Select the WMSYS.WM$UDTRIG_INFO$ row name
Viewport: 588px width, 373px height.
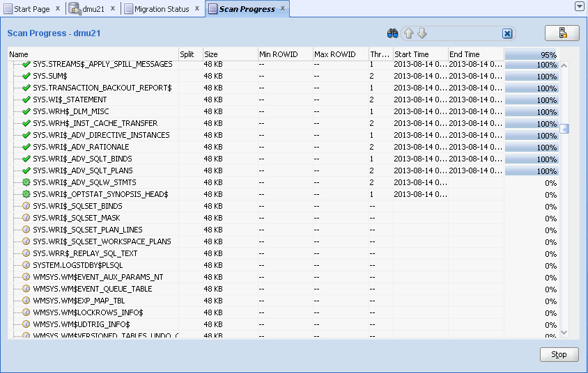pyautogui.click(x=82, y=325)
